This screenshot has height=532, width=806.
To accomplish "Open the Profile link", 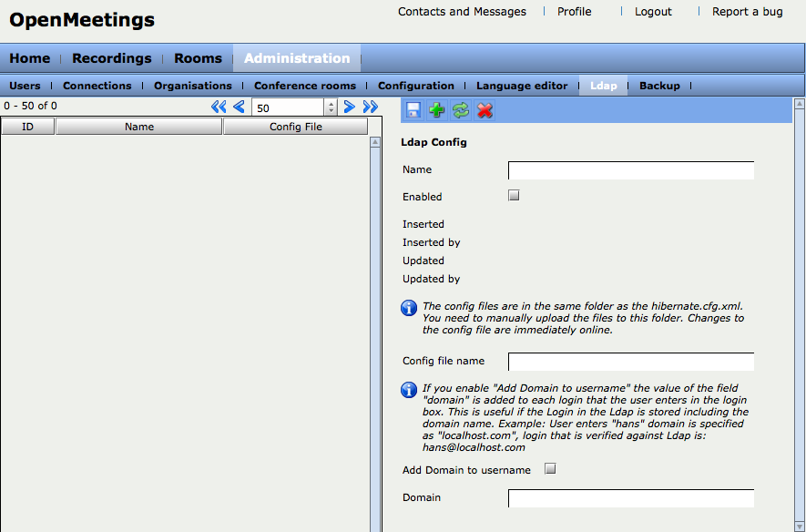I will click(x=574, y=12).
